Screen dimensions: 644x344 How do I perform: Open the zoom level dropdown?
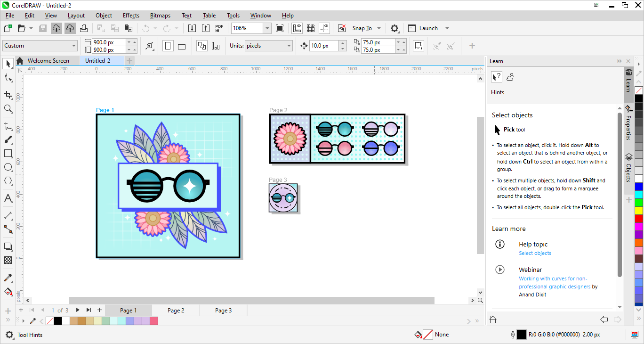click(266, 28)
